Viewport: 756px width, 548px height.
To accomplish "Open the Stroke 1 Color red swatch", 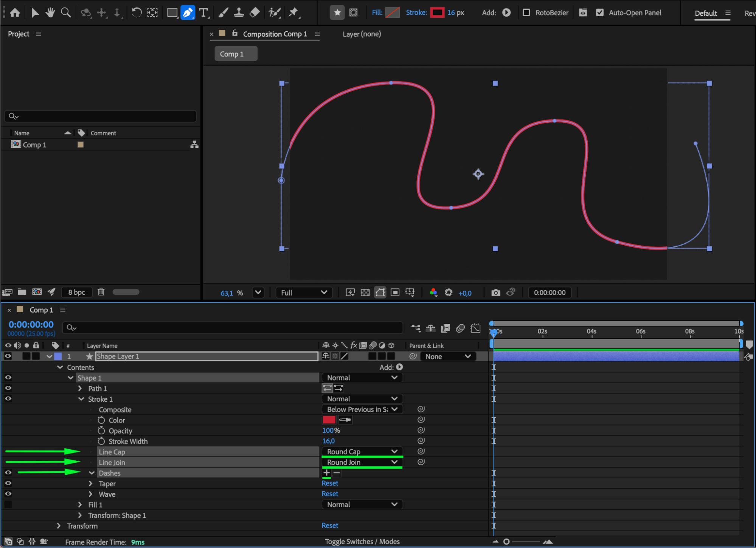I will (x=329, y=420).
